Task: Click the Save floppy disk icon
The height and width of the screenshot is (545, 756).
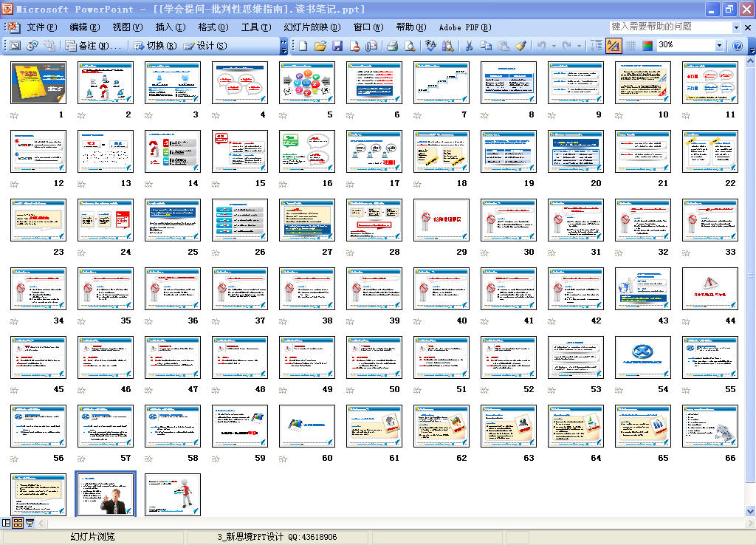Action: [x=337, y=45]
